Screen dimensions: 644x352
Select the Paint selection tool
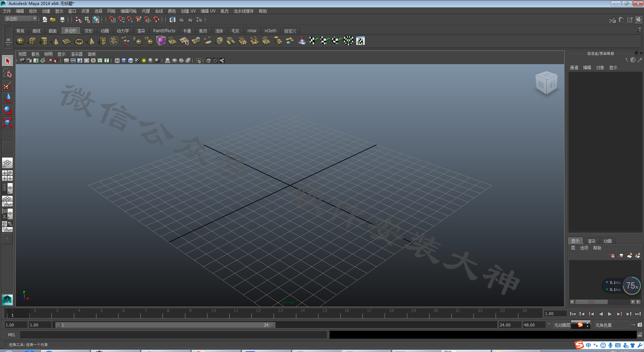click(7, 86)
